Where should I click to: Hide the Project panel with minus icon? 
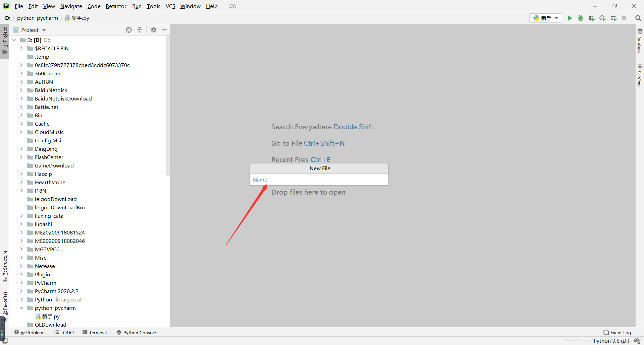164,30
